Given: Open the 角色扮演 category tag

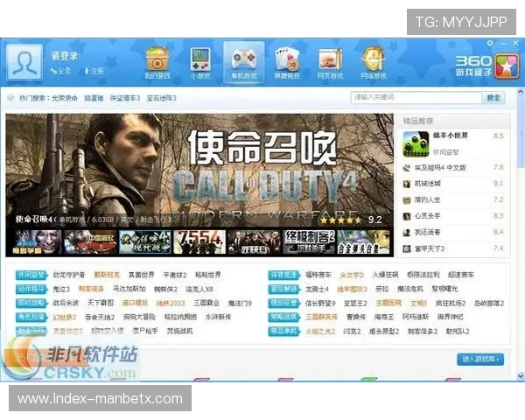Looking at the screenshot, I should pos(31,317).
